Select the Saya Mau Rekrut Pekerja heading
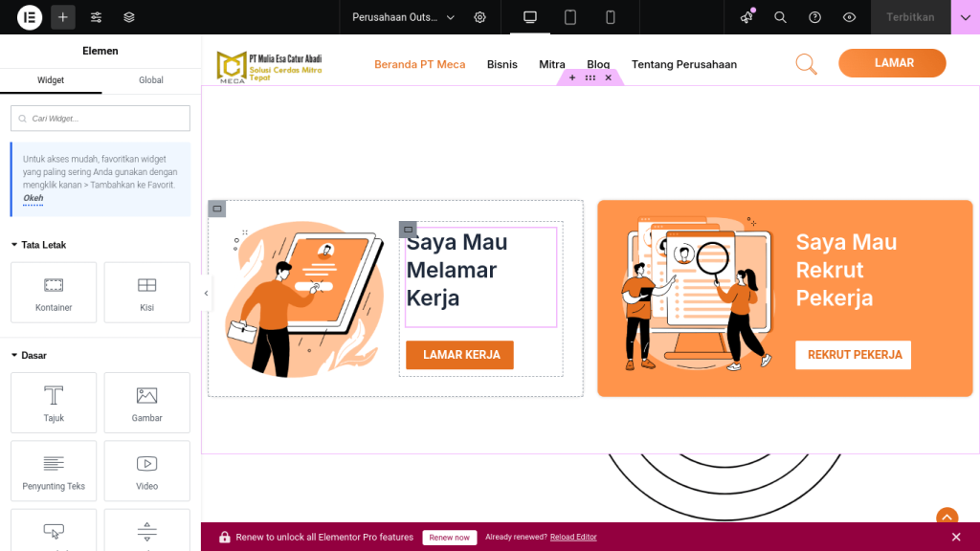Viewport: 980px width, 551px height. pos(846,270)
